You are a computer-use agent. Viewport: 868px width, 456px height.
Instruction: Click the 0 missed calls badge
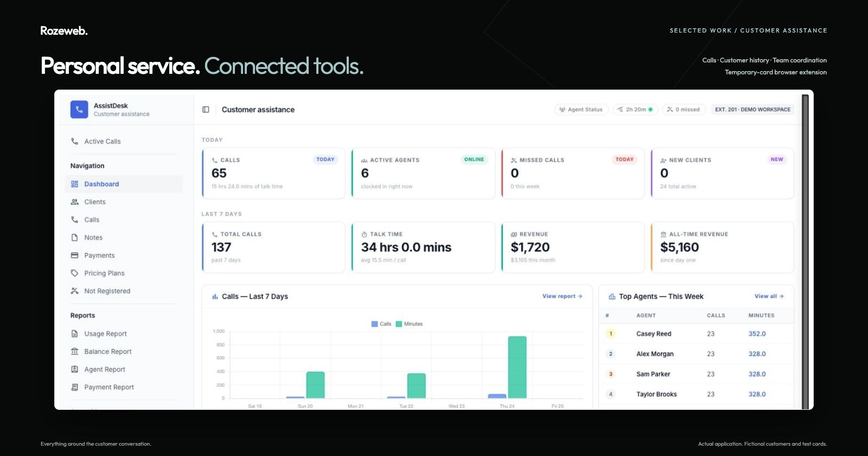(684, 110)
